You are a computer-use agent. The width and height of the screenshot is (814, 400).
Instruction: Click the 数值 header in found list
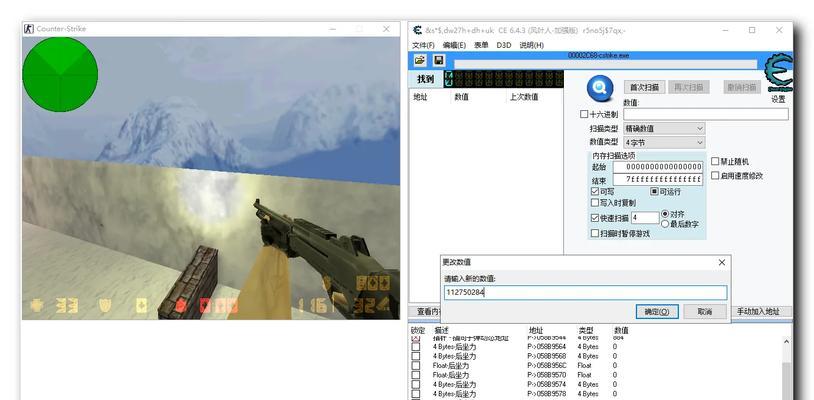point(462,96)
